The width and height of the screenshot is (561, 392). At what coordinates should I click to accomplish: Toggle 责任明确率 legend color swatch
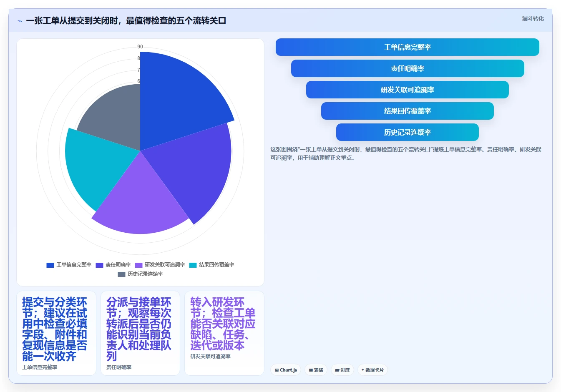(99, 265)
